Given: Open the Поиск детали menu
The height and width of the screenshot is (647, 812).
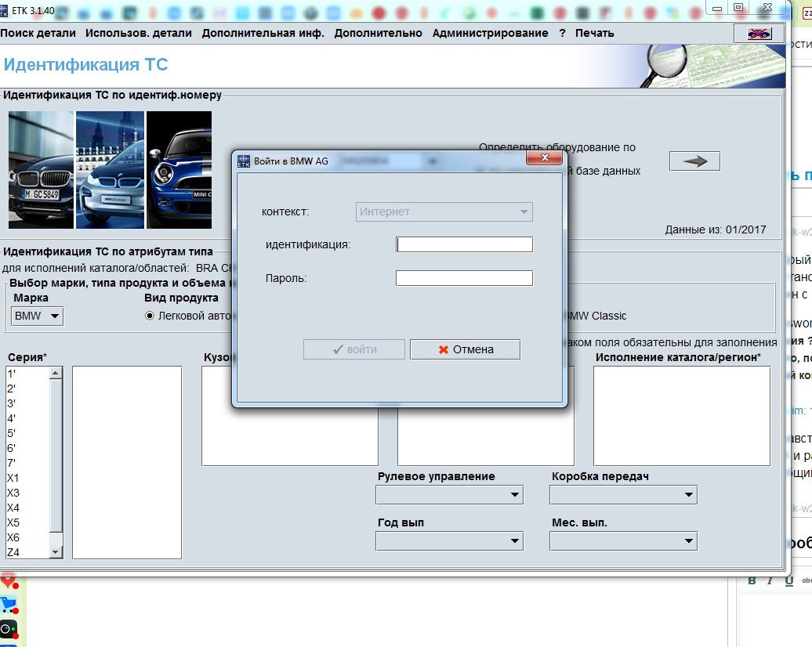Looking at the screenshot, I should pyautogui.click(x=38, y=33).
